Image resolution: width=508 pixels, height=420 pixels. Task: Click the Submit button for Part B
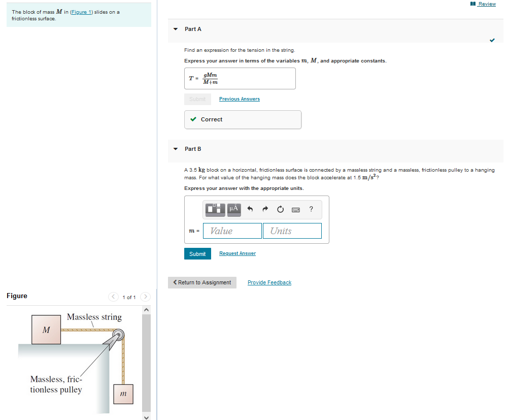pos(197,253)
